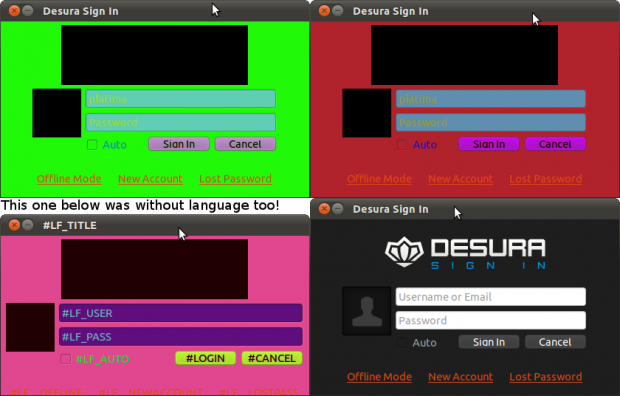620x396 pixels.
Task: Select the purple #LF_PASS field
Action: click(181, 337)
